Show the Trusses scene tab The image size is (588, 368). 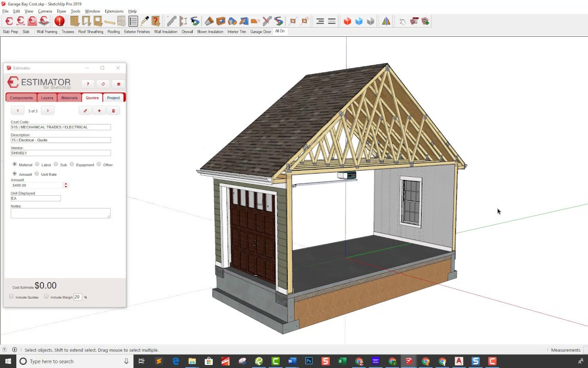click(x=67, y=31)
